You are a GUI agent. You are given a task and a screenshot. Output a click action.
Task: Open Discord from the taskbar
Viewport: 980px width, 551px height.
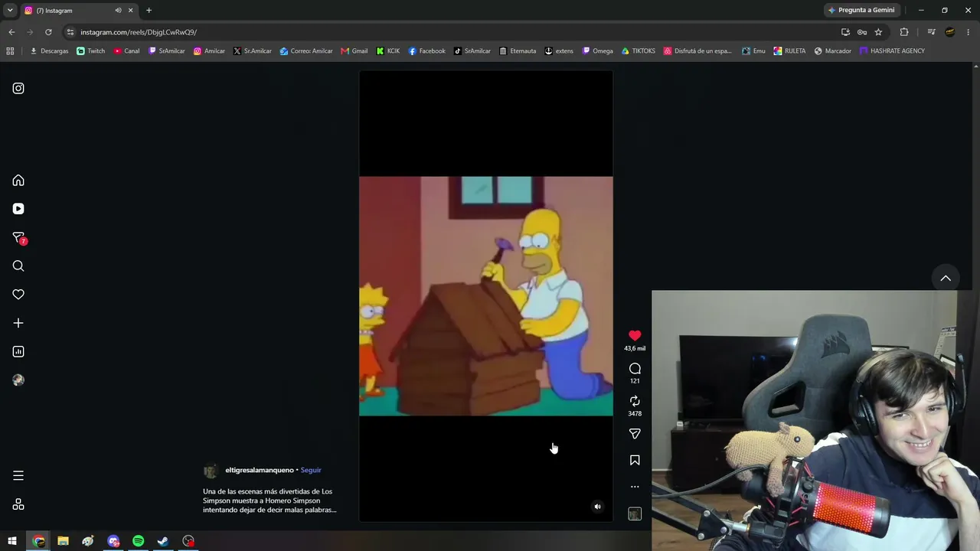tap(113, 541)
